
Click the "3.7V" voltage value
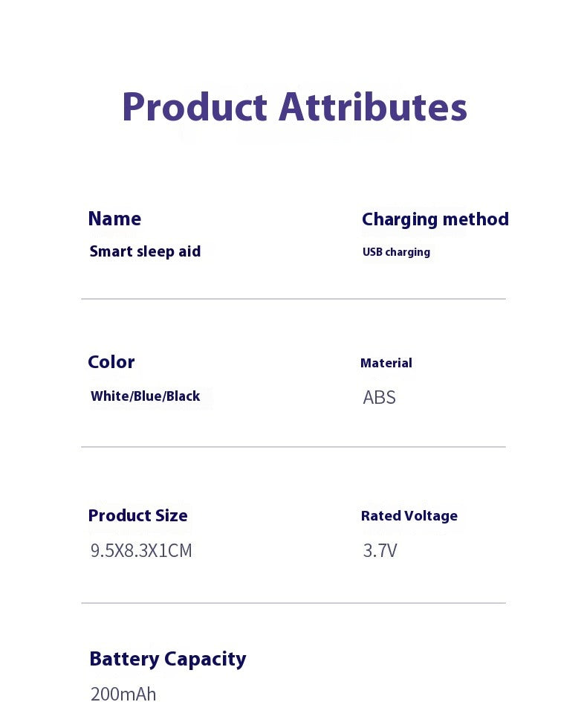[380, 551]
